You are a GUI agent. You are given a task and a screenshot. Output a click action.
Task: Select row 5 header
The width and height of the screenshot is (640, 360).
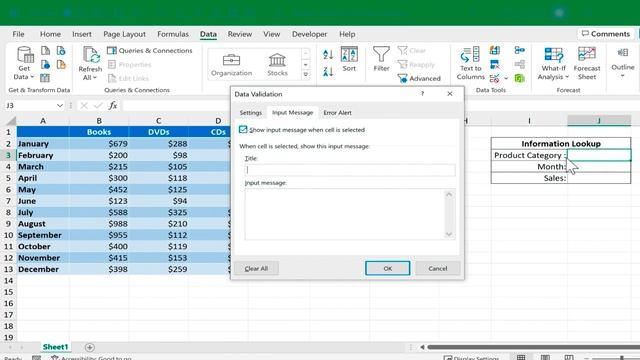8,178
